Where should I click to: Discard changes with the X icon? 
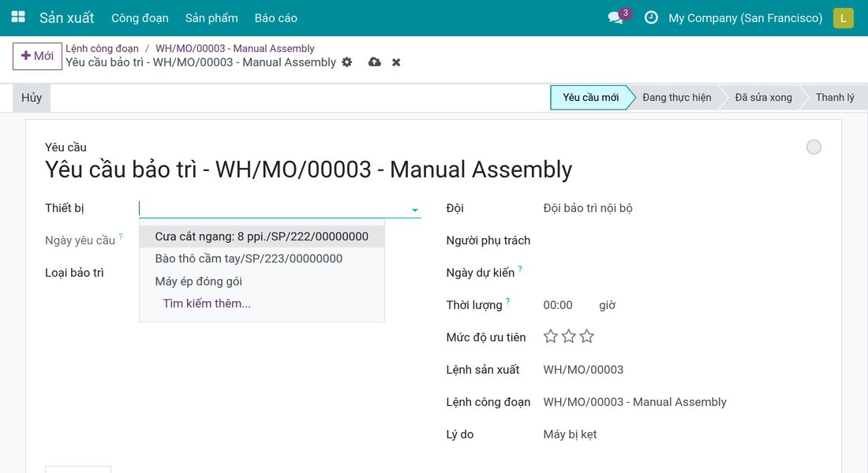(396, 62)
